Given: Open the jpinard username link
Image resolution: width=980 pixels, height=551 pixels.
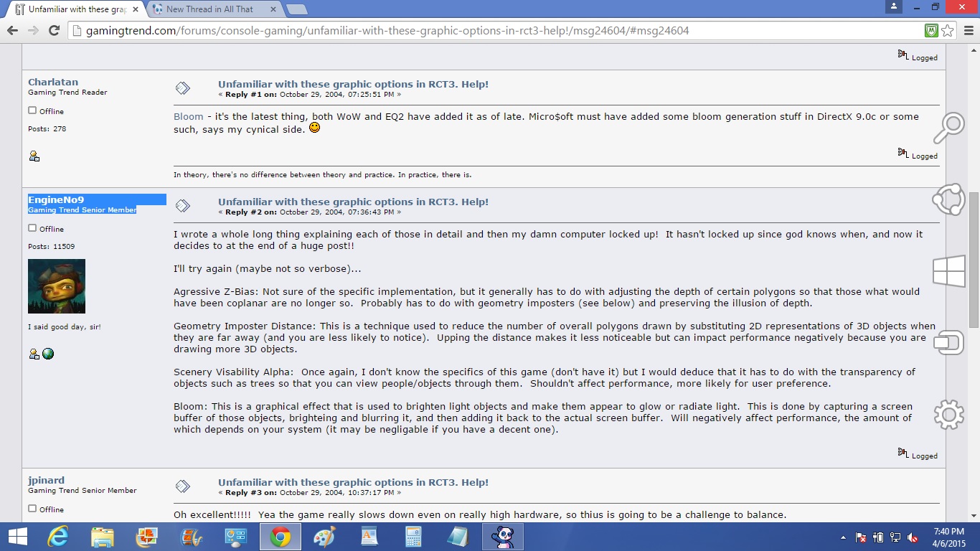Looking at the screenshot, I should point(47,480).
